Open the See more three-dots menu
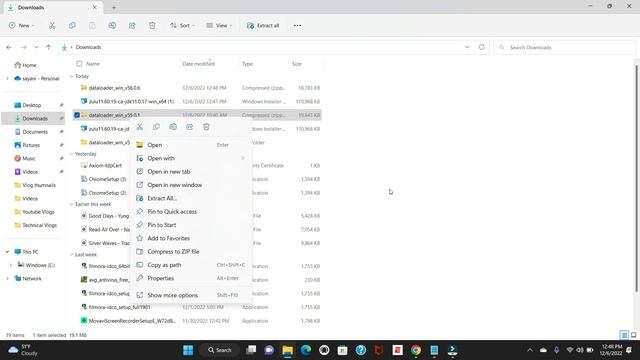The width and height of the screenshot is (640, 360). click(297, 25)
